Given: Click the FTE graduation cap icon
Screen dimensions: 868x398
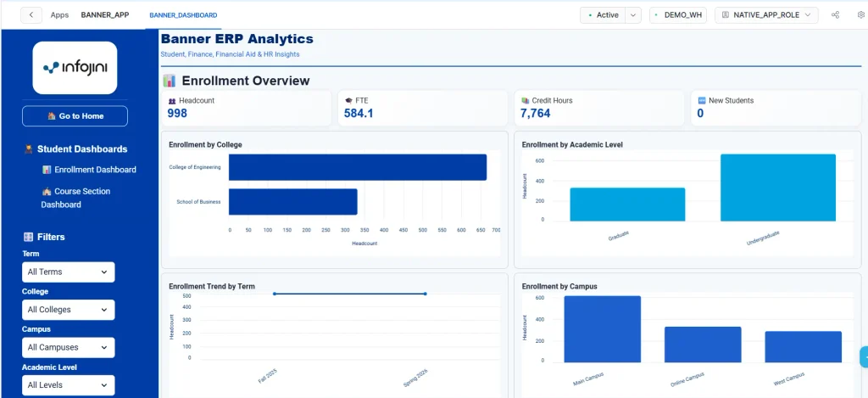Looking at the screenshot, I should point(348,101).
